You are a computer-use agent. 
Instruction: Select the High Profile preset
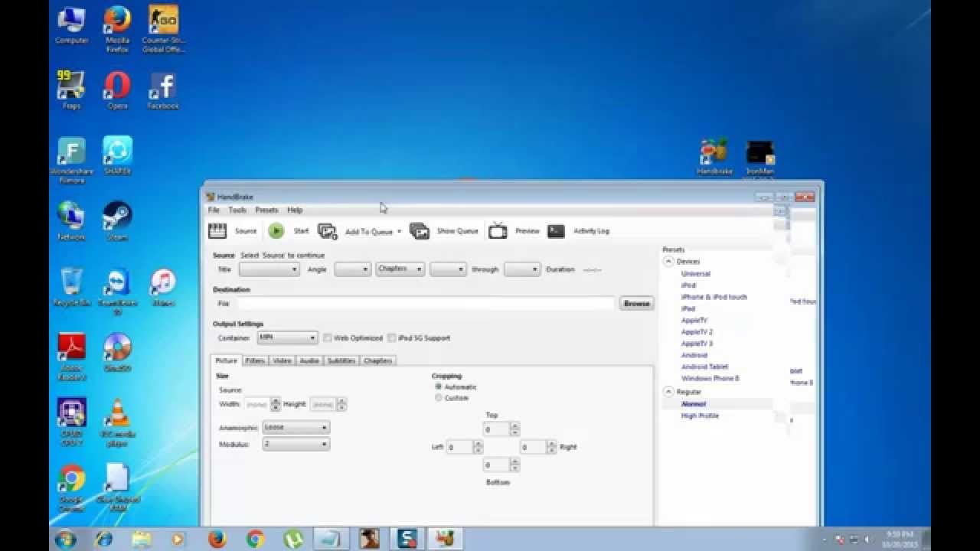(700, 416)
